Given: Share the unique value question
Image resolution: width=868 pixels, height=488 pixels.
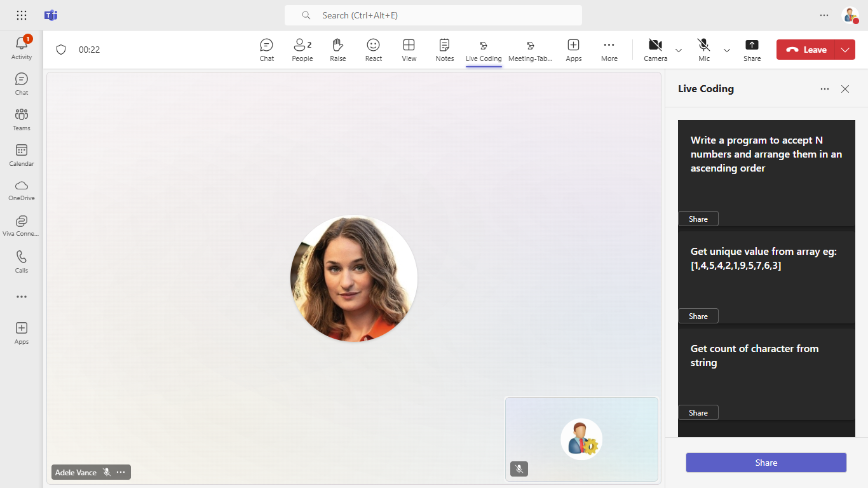Looking at the screenshot, I should tap(698, 316).
